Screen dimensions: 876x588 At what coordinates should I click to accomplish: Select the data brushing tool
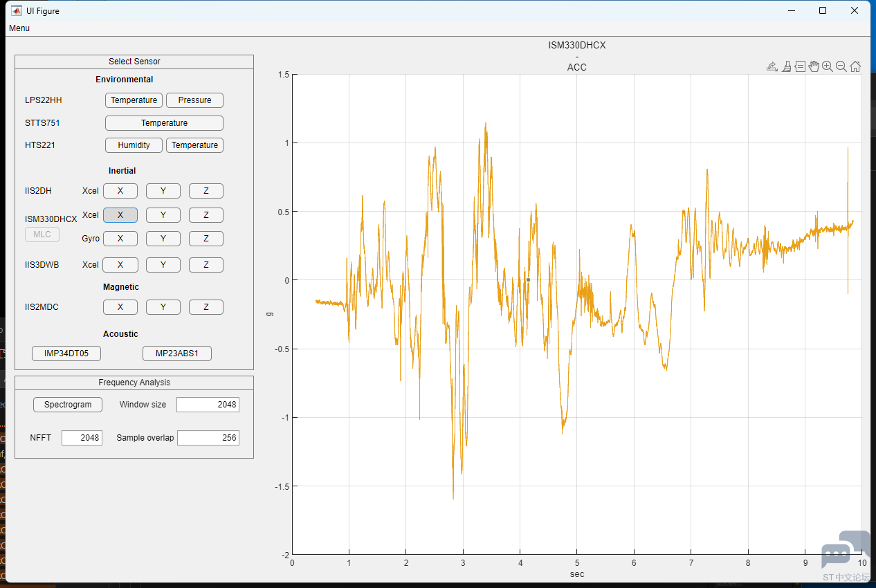[x=787, y=66]
